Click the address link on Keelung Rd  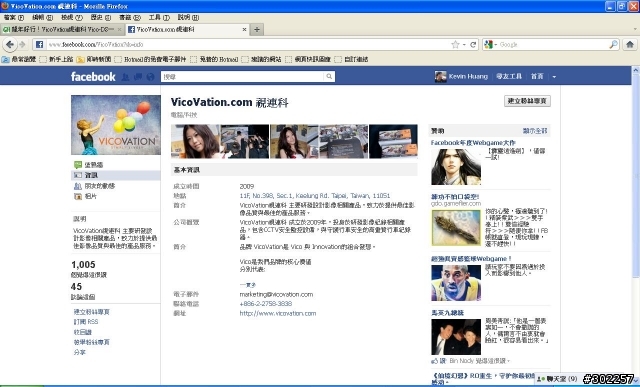coord(314,196)
